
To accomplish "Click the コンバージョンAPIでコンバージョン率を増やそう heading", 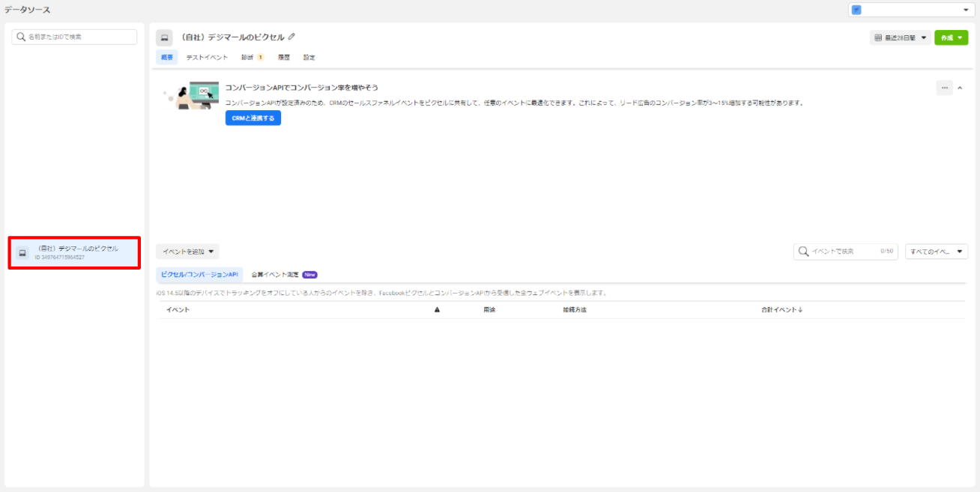I will (302, 88).
